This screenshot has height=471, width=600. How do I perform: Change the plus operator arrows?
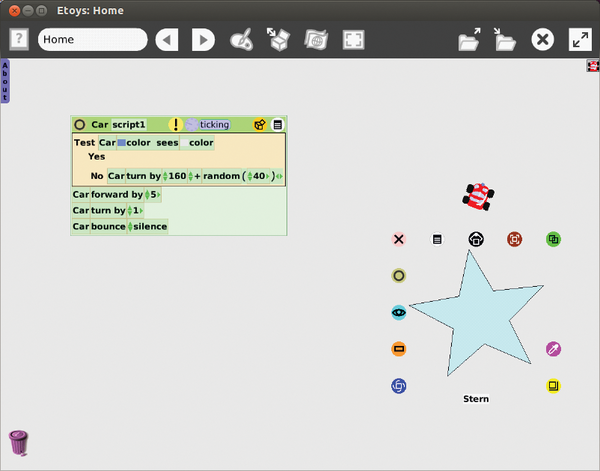click(x=191, y=176)
